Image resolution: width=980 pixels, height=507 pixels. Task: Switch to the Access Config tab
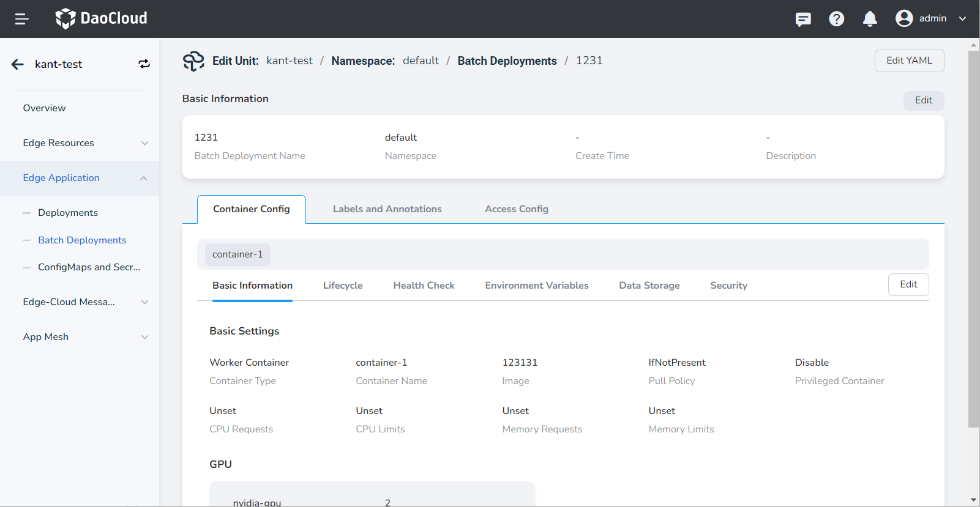pos(516,209)
